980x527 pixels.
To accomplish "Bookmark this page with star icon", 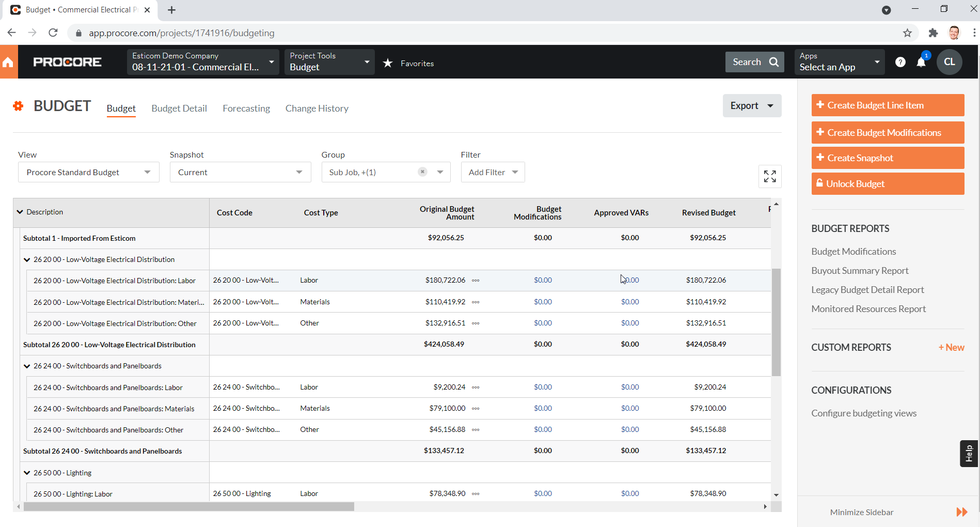I will coord(907,33).
